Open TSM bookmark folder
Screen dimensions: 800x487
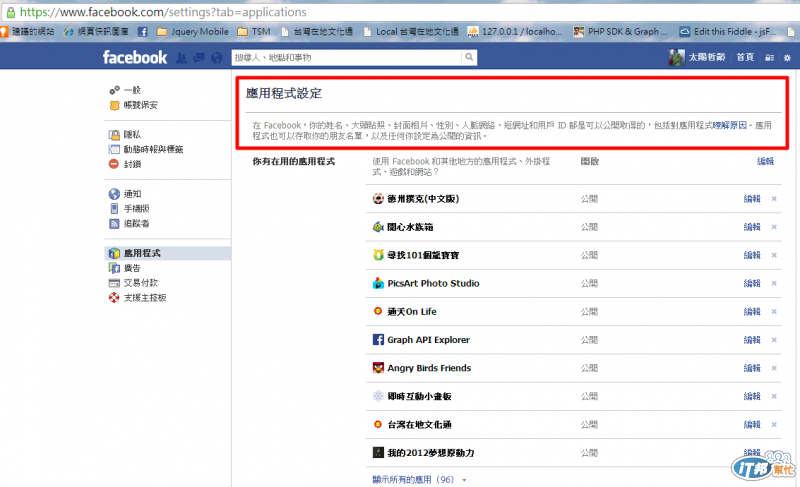[254, 32]
